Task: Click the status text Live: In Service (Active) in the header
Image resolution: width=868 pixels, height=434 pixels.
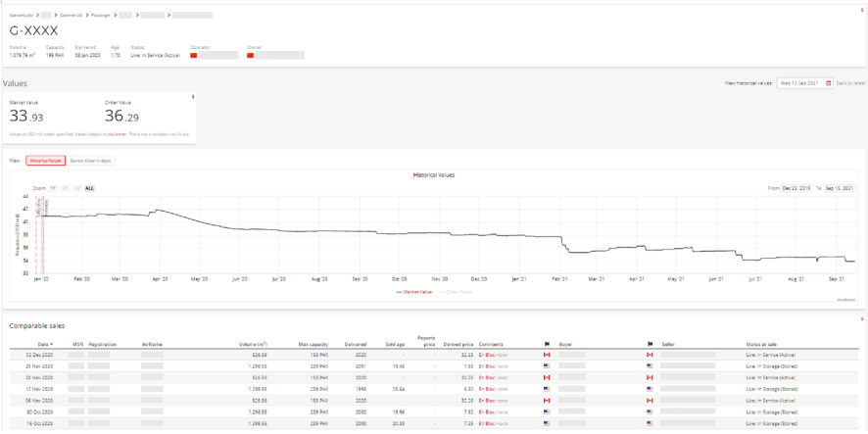Action: tap(155, 56)
